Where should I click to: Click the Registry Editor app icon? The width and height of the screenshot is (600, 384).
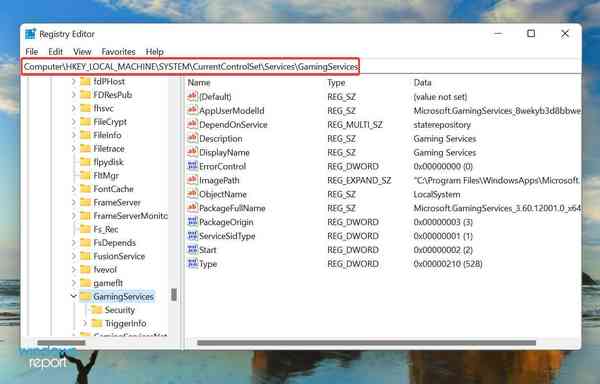coord(30,34)
